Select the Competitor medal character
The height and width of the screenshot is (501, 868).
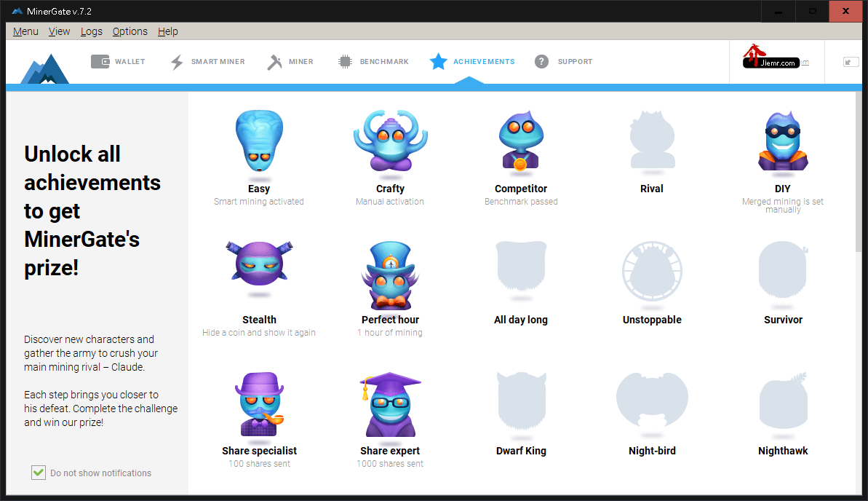tap(521, 141)
